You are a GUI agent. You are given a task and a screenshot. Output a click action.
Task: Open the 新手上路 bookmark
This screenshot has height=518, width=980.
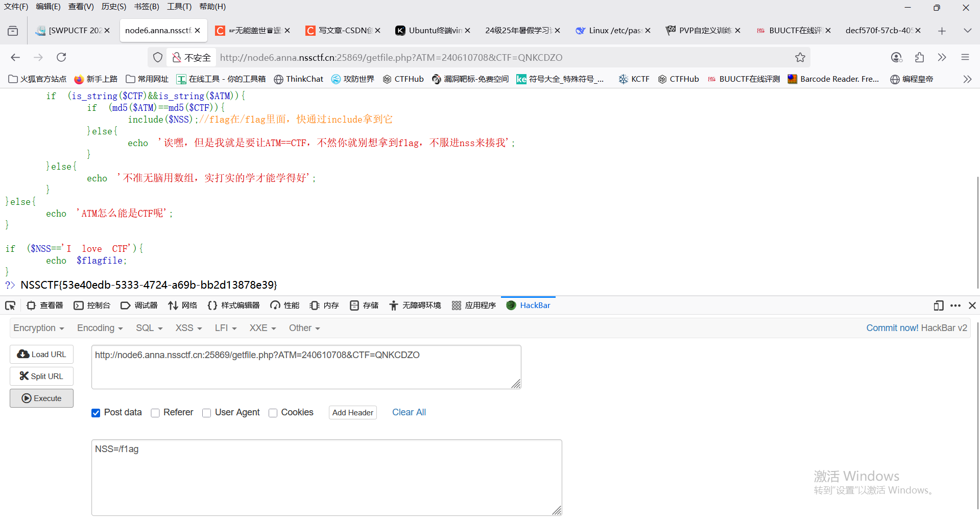click(96, 79)
